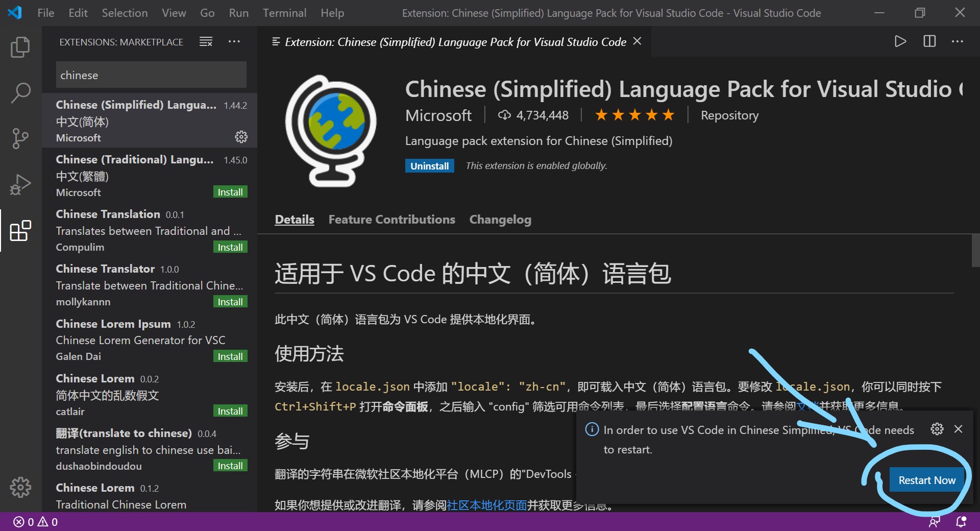Toggle notifications via the bell icon
Image resolution: width=980 pixels, height=531 pixels.
961,522
